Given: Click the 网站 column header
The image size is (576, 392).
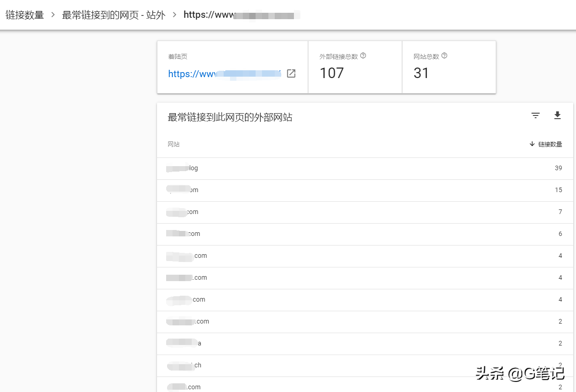Looking at the screenshot, I should (173, 144).
